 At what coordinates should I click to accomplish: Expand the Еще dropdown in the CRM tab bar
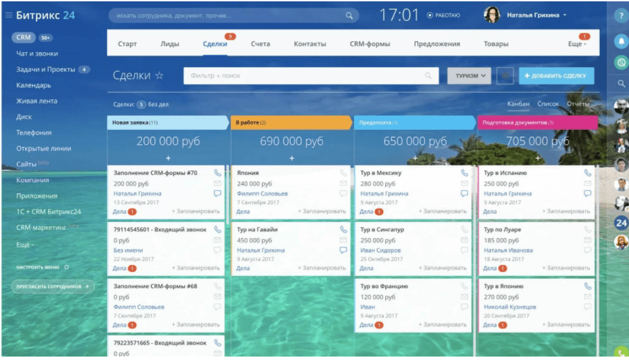[x=577, y=44]
